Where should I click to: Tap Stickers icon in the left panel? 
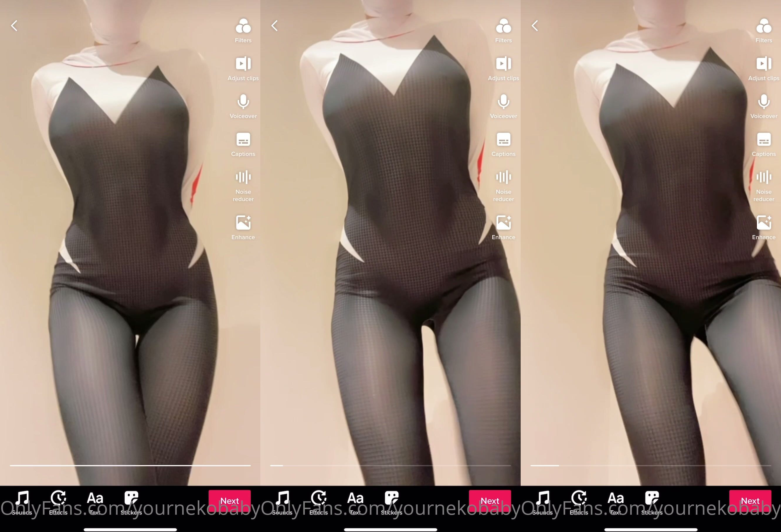point(131,498)
